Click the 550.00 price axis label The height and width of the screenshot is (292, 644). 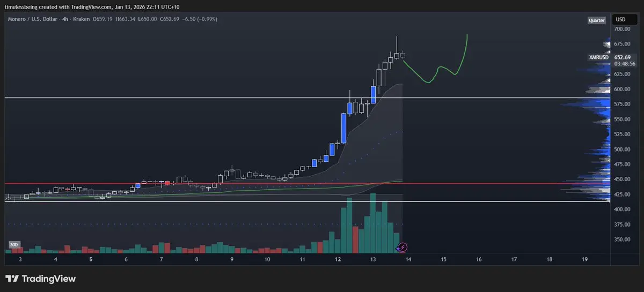tap(622, 119)
